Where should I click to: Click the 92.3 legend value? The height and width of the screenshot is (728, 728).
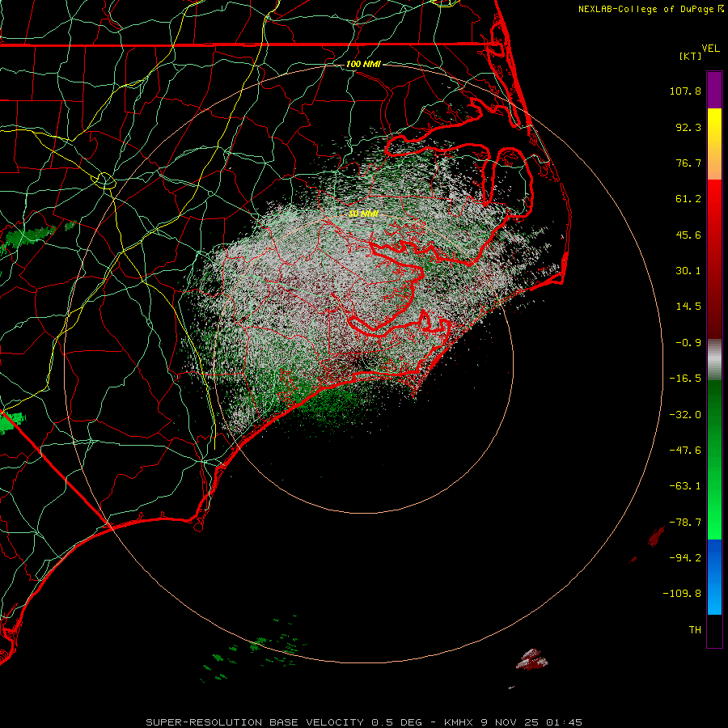point(688,127)
